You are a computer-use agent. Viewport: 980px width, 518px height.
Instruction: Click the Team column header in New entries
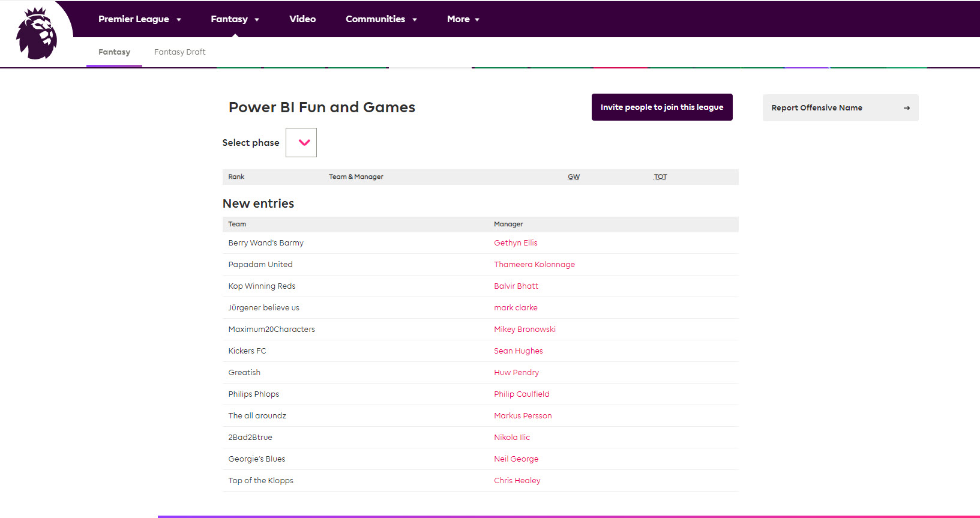tap(237, 224)
